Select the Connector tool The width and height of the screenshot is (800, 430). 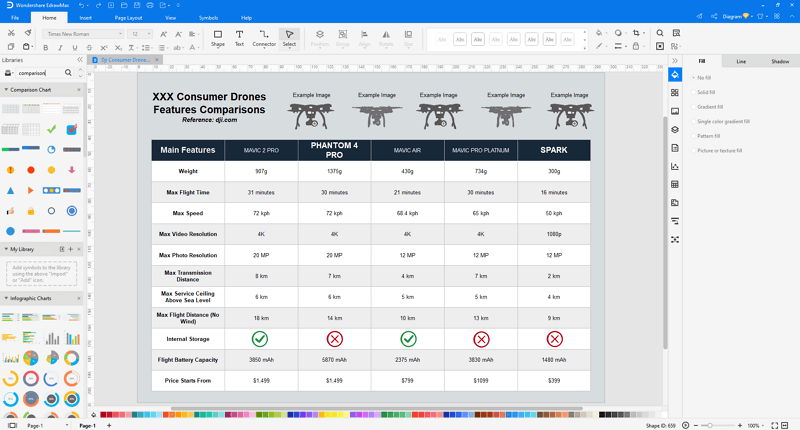click(x=264, y=38)
